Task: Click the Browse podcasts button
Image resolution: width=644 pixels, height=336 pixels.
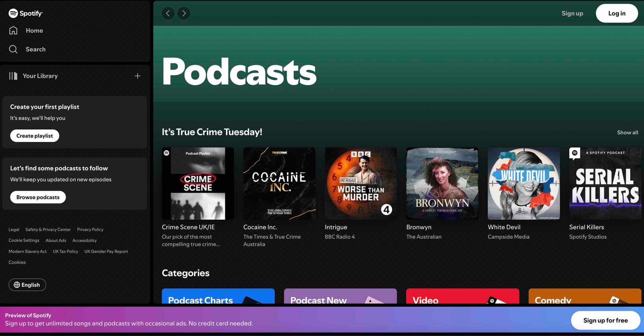Action: click(x=38, y=197)
